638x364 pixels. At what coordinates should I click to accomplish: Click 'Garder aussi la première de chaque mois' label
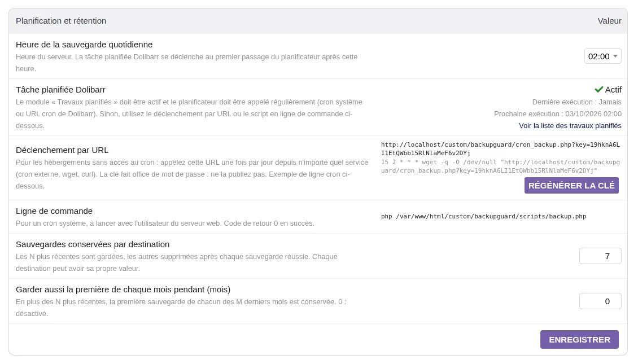(123, 290)
